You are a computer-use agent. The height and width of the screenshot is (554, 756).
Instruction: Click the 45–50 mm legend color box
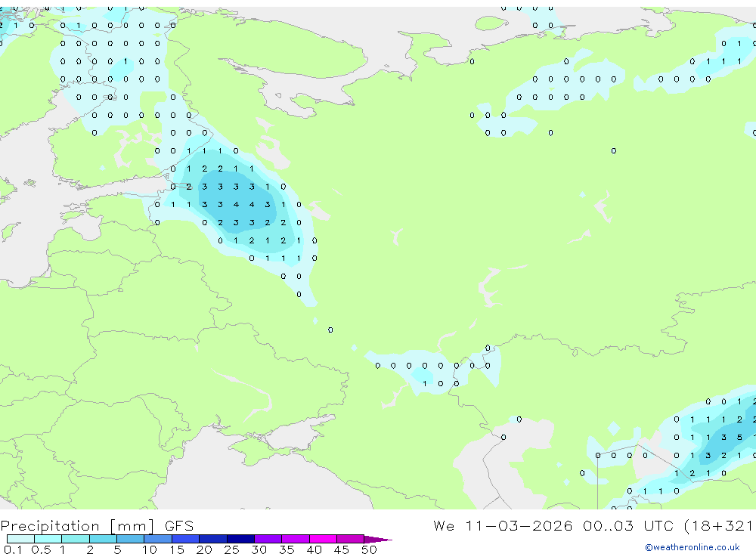(x=351, y=539)
